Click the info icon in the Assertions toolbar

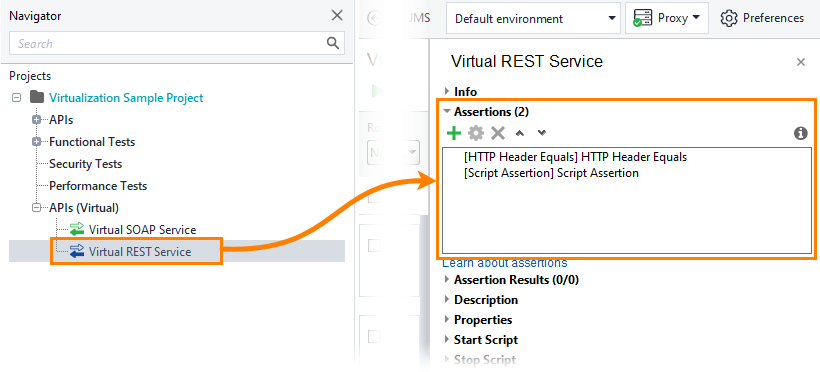pos(801,133)
